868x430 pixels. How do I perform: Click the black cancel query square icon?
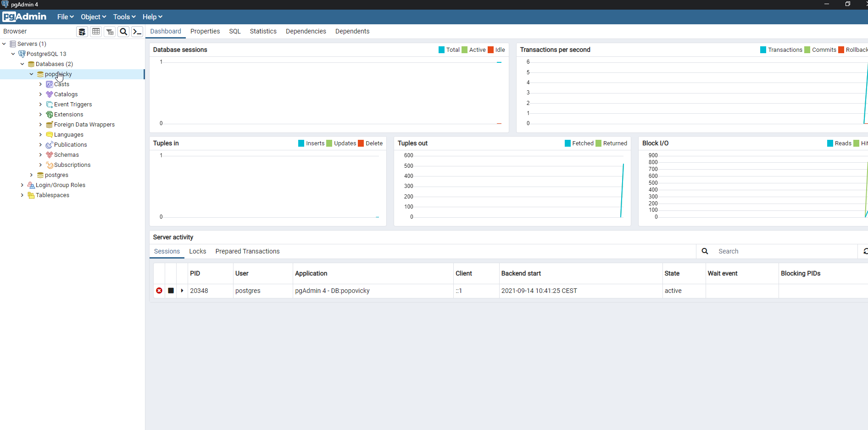tap(171, 291)
